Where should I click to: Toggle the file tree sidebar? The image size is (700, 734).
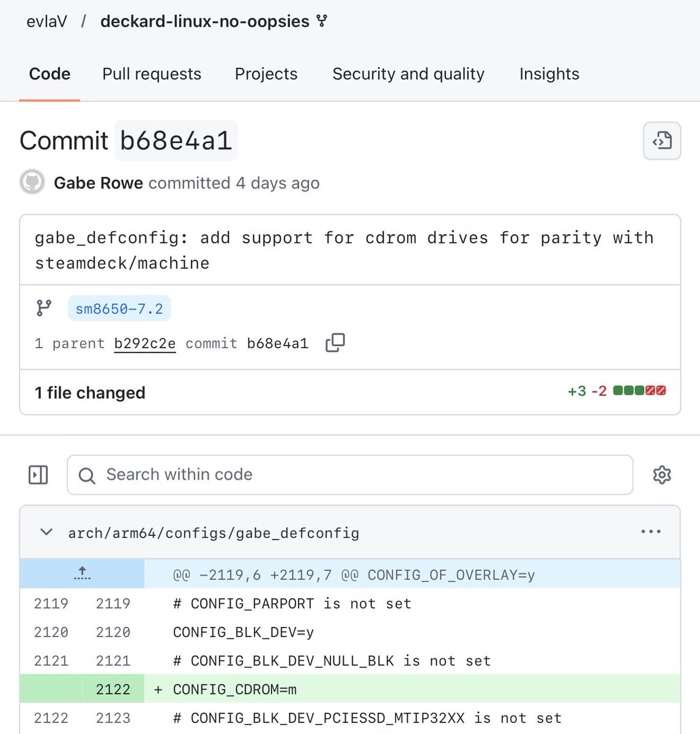pyautogui.click(x=39, y=475)
